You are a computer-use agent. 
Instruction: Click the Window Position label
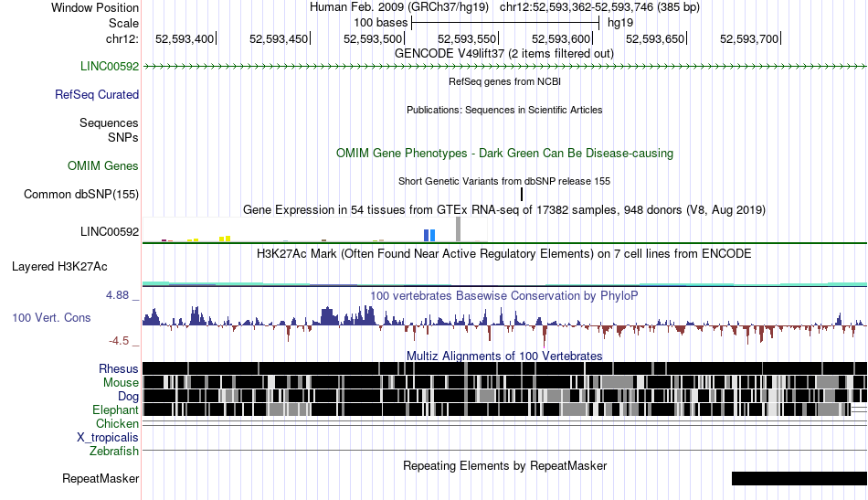95,7
